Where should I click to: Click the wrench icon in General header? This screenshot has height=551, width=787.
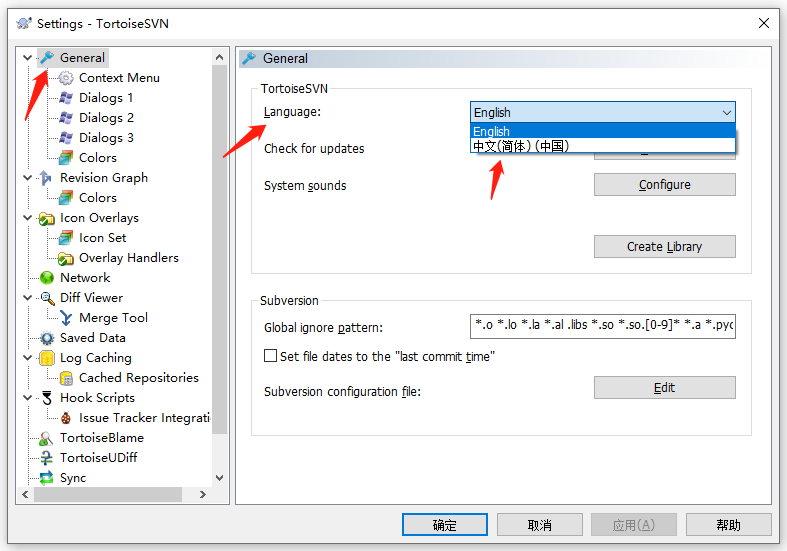pyautogui.click(x=249, y=58)
